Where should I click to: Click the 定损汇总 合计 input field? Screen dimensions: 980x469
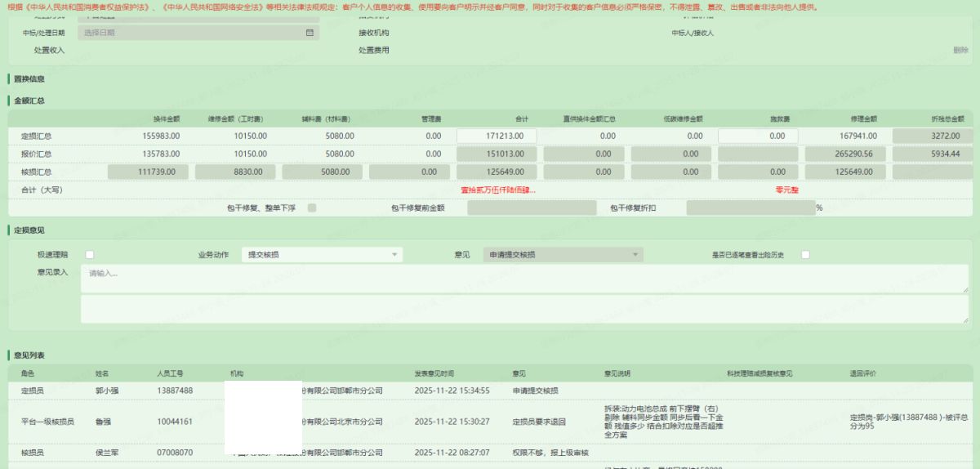[496, 136]
